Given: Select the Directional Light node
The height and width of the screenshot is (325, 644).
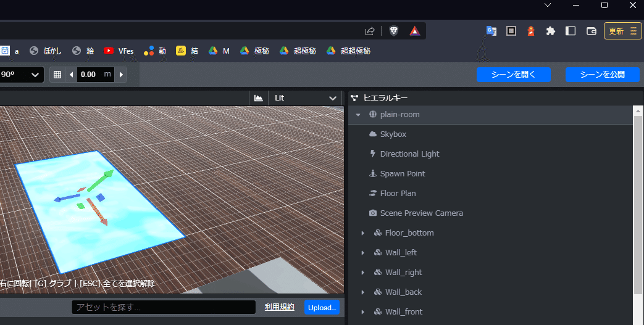Looking at the screenshot, I should coord(490,154).
